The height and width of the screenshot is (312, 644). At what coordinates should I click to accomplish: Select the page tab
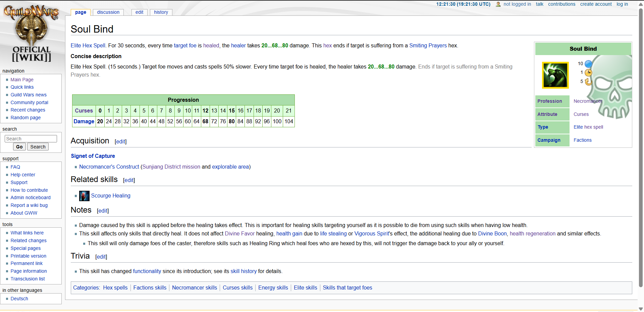click(80, 12)
